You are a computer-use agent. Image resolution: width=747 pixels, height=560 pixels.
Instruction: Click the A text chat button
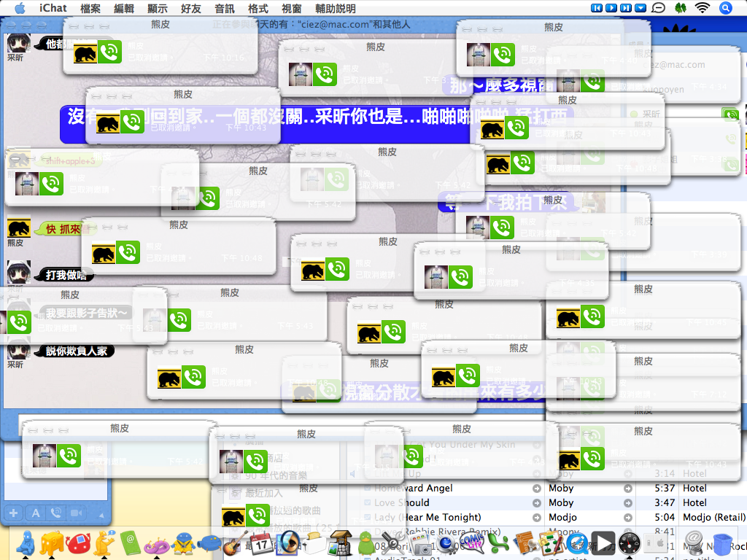point(36,513)
